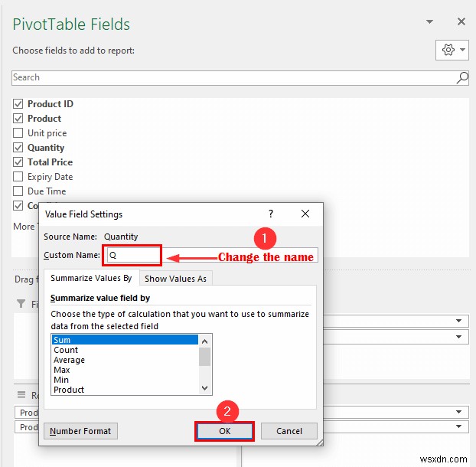Confirm with the OK button
Image resolution: width=476 pixels, height=467 pixels.
(225, 431)
